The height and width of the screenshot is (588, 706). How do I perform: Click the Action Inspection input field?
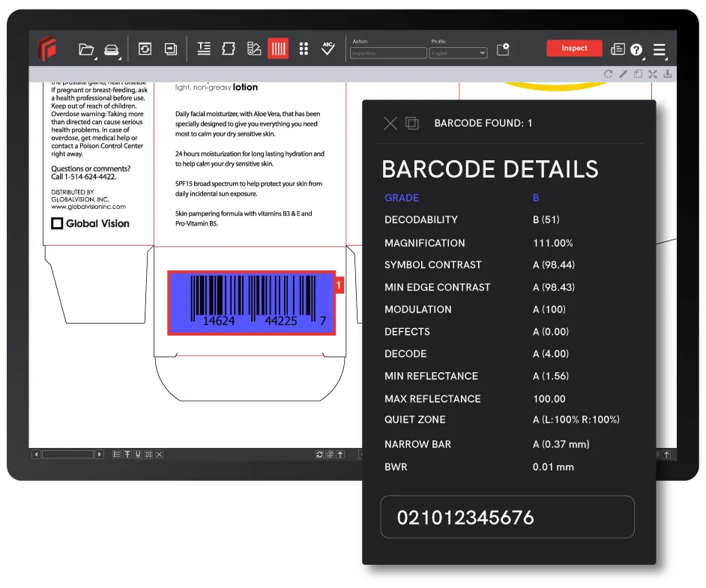tap(388, 53)
